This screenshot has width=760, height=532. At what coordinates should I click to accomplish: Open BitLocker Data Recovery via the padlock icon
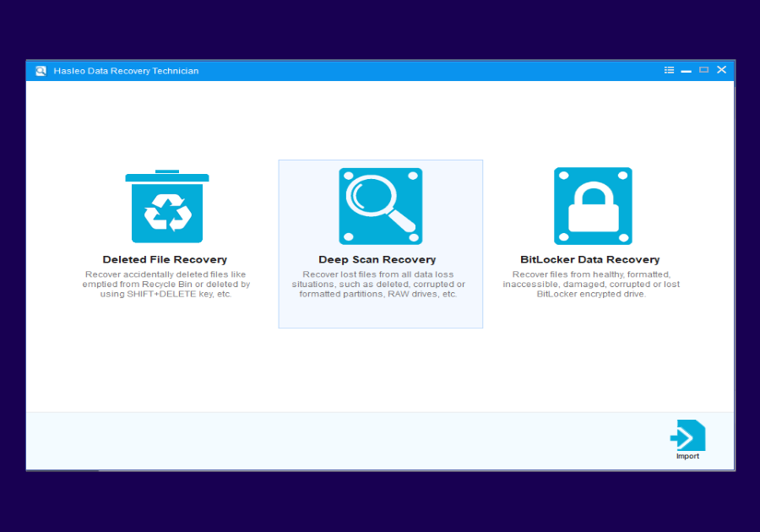coord(593,205)
